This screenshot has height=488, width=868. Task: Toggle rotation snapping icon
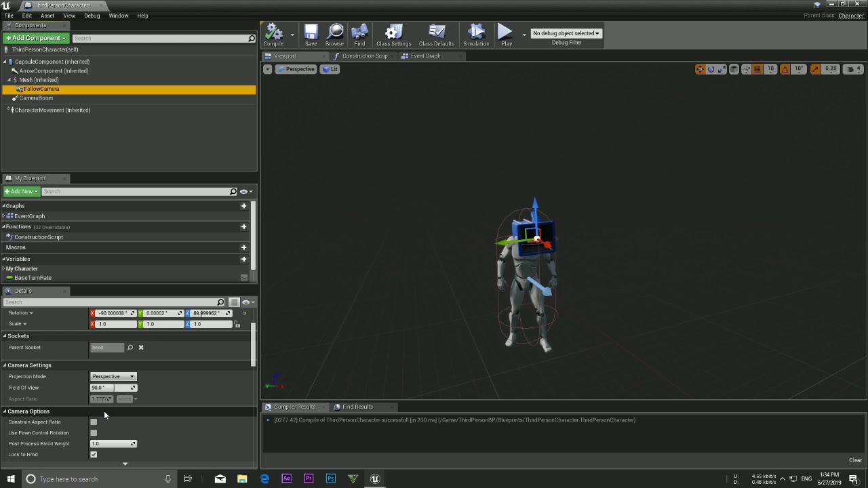pyautogui.click(x=785, y=69)
